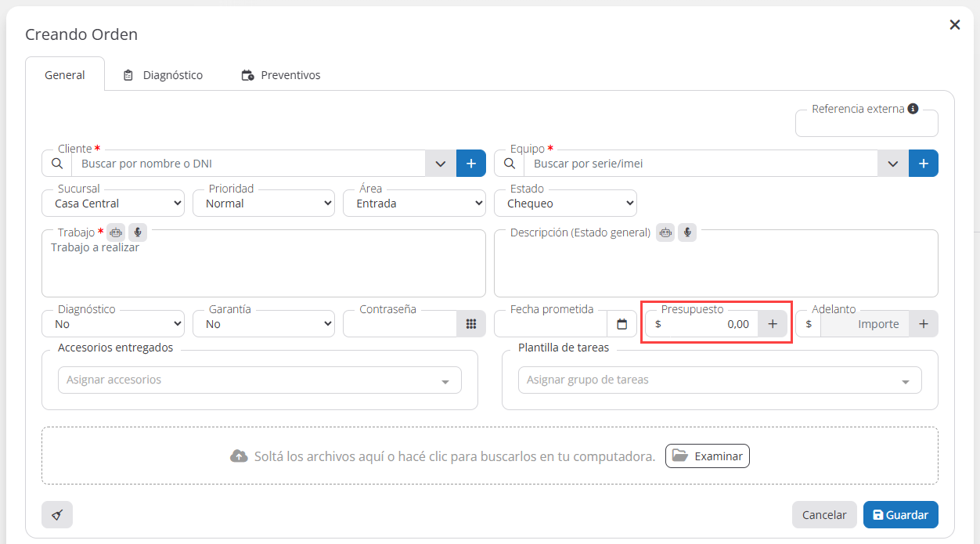Click the microphone icon beside Descripción label
The width and height of the screenshot is (980, 544).
[686, 232]
